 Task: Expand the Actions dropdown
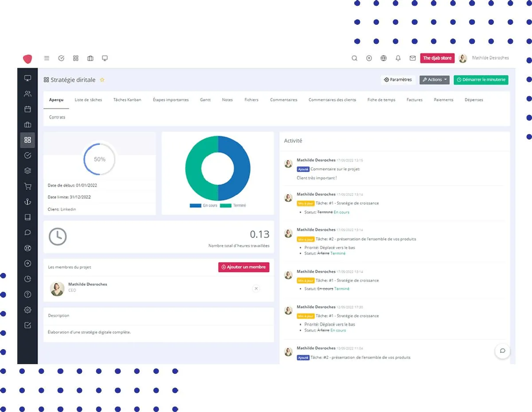[x=434, y=80]
